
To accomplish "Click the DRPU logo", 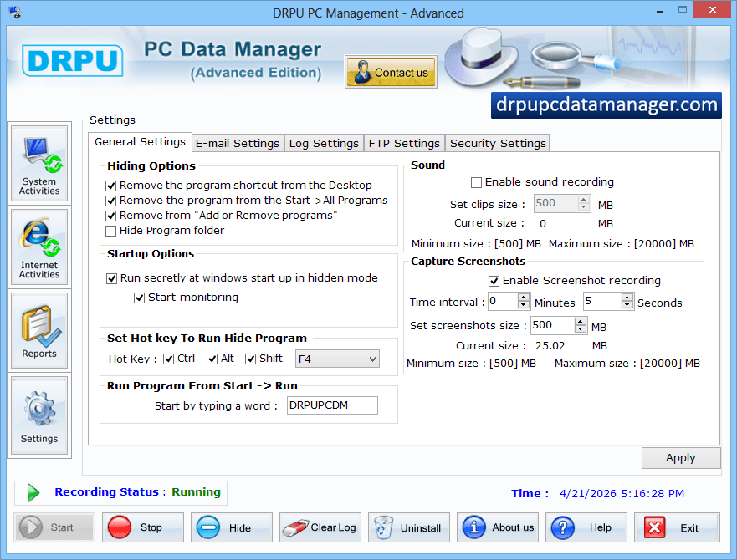I will (73, 61).
